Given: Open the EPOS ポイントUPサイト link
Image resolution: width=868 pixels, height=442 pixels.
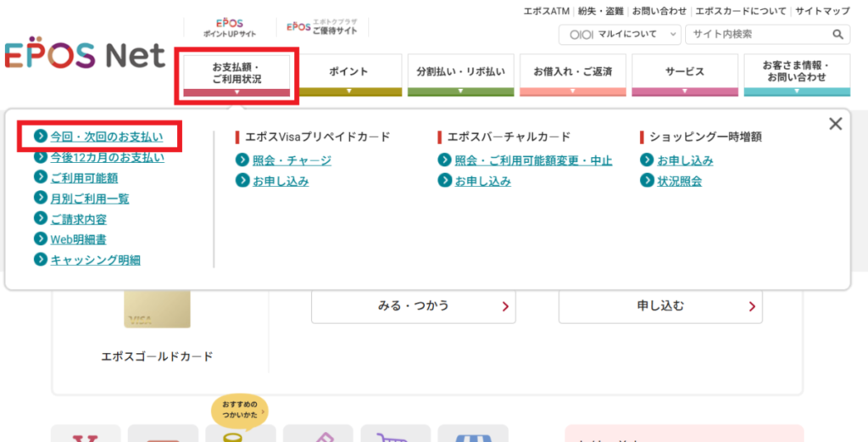Looking at the screenshot, I should [x=229, y=28].
